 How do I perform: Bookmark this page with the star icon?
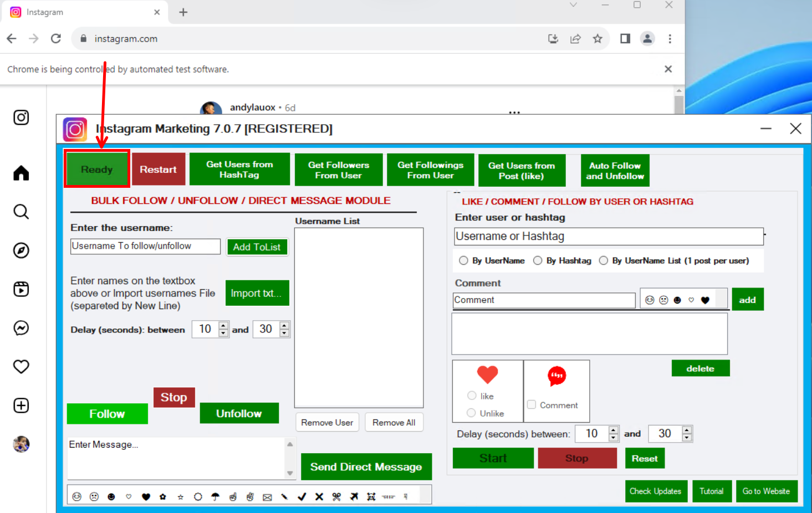(x=597, y=39)
